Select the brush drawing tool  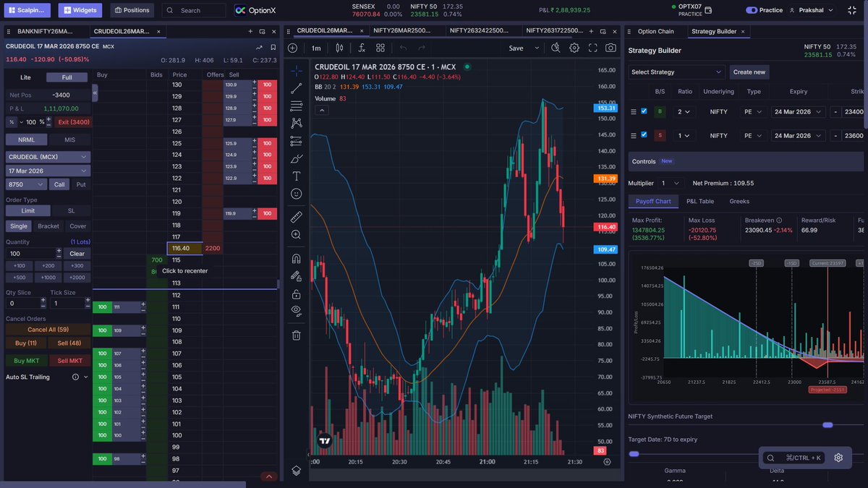[x=297, y=158]
